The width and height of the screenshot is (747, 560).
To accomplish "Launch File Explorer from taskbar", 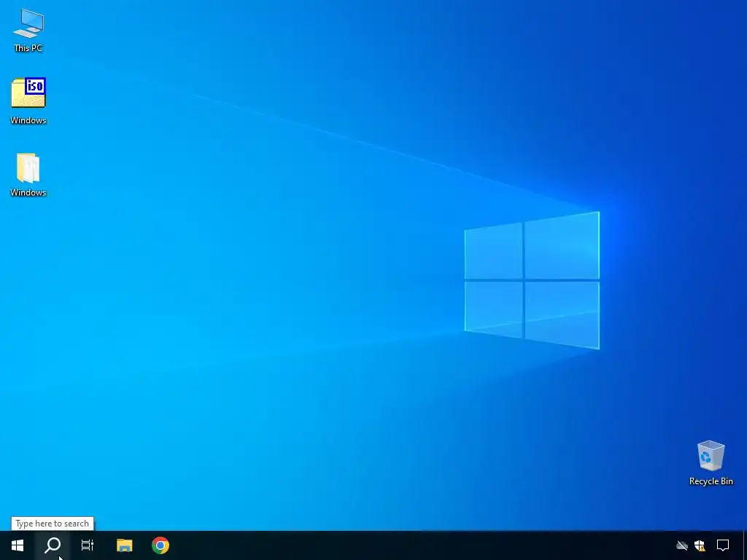I will tap(124, 545).
